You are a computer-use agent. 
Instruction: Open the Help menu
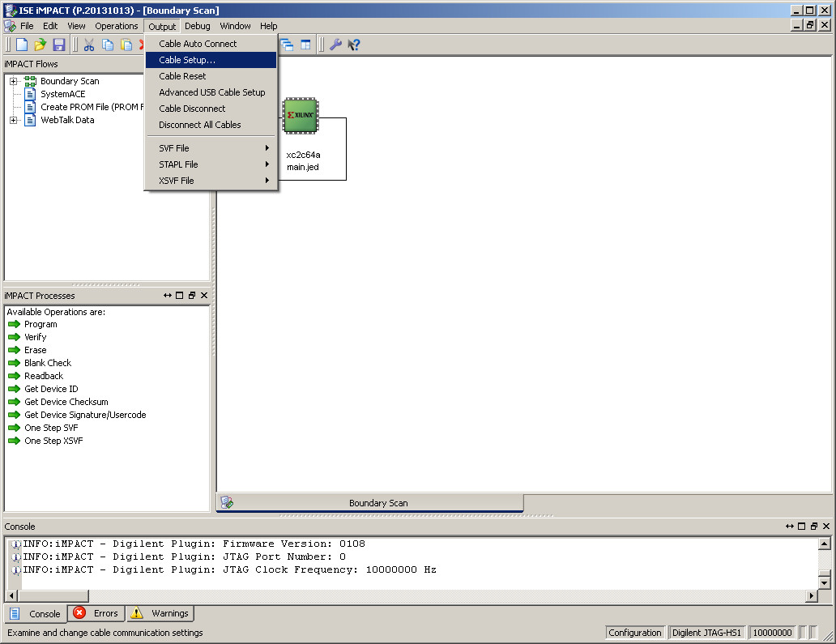pos(269,26)
